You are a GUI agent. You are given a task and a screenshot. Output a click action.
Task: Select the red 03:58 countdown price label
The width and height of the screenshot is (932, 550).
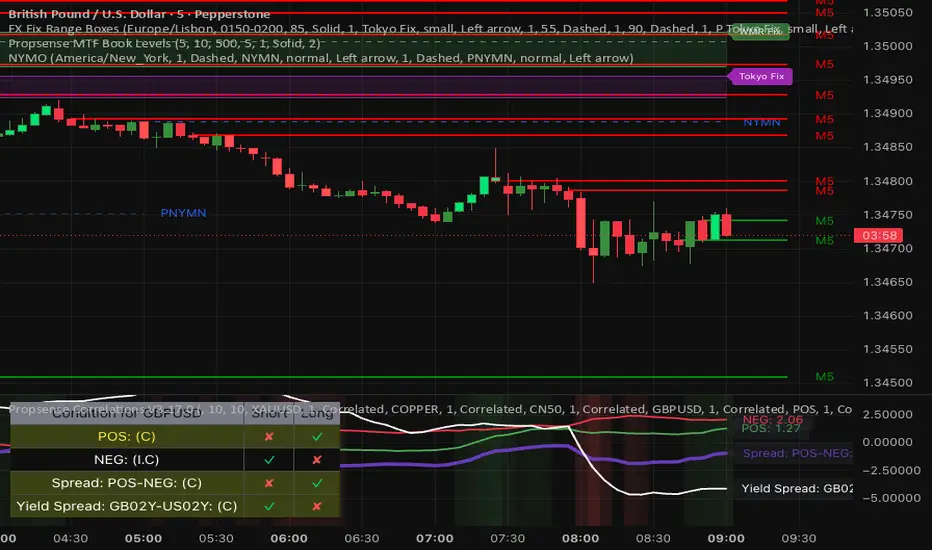click(879, 235)
